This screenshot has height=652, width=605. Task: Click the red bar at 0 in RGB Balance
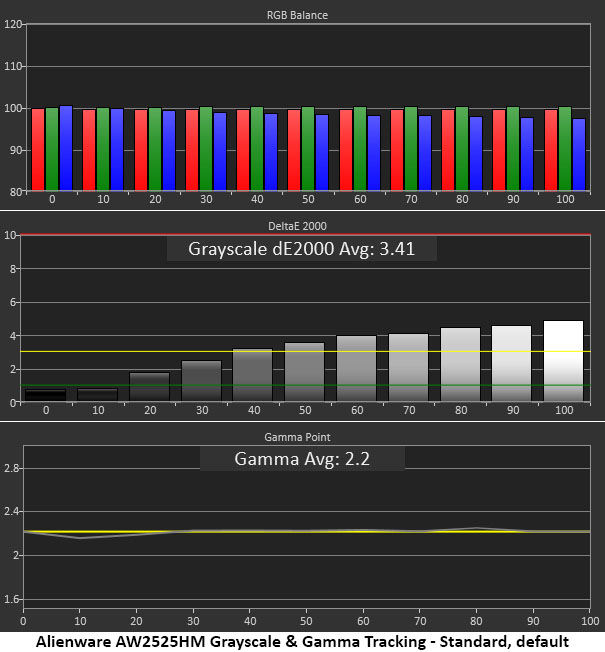[x=38, y=150]
